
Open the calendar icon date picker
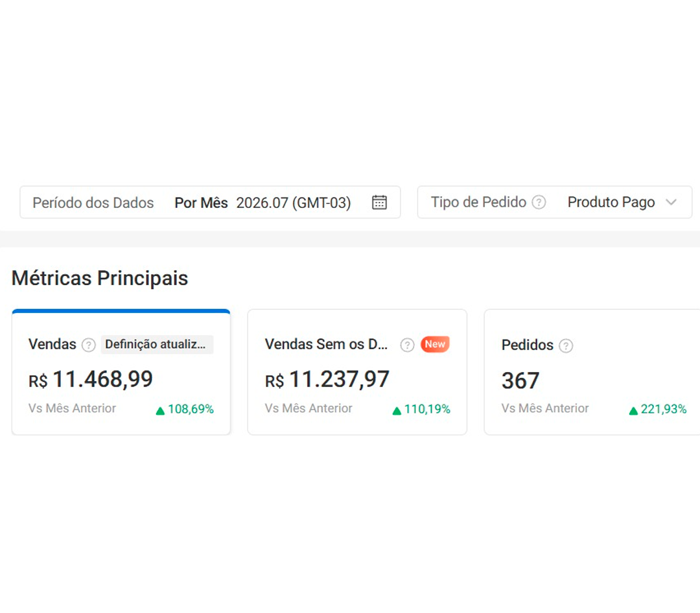pos(379,202)
